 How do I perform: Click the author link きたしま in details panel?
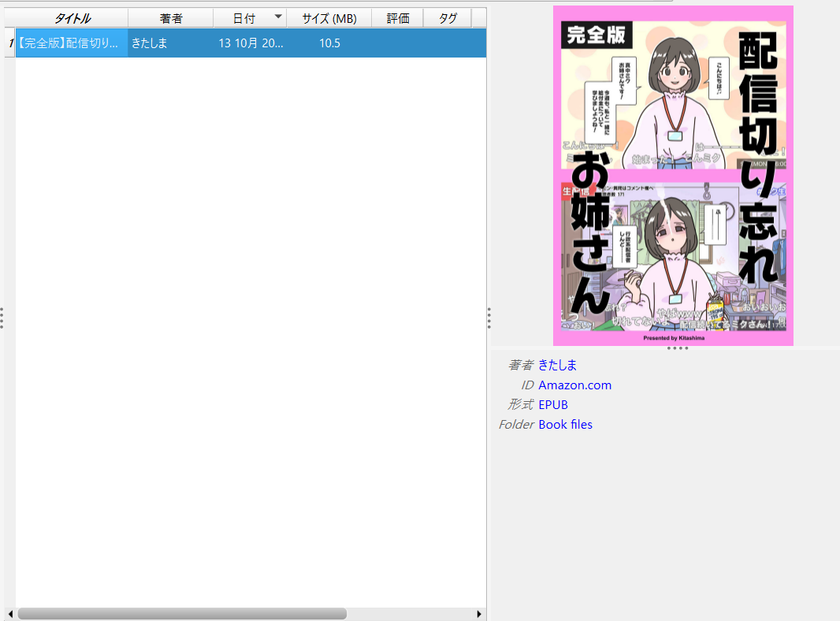[x=557, y=365]
